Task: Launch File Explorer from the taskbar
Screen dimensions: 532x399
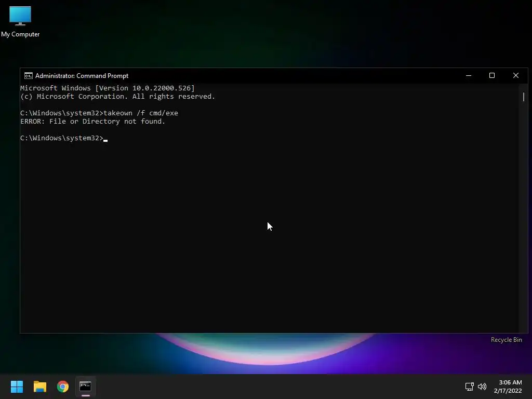Action: point(39,387)
